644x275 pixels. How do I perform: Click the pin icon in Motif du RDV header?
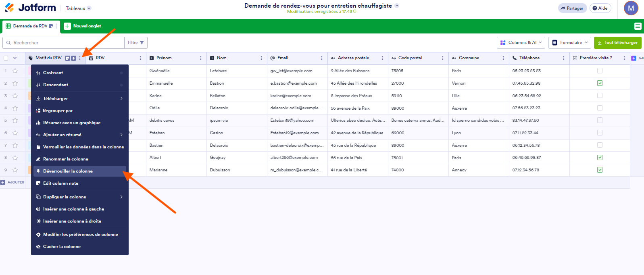[x=73, y=58]
